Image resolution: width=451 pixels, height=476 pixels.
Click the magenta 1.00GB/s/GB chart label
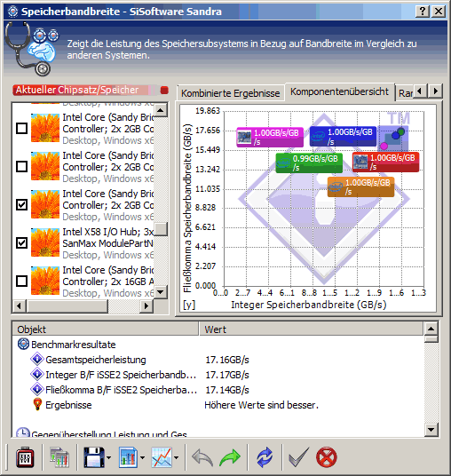coord(270,138)
